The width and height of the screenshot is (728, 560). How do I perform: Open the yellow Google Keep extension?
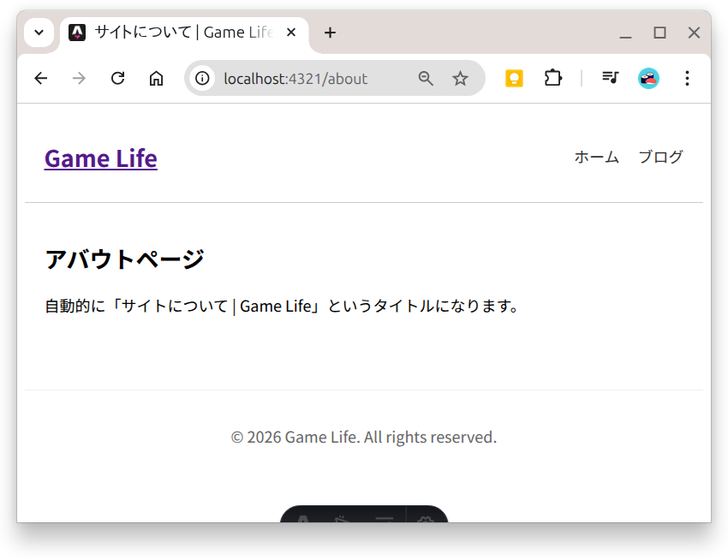click(514, 79)
